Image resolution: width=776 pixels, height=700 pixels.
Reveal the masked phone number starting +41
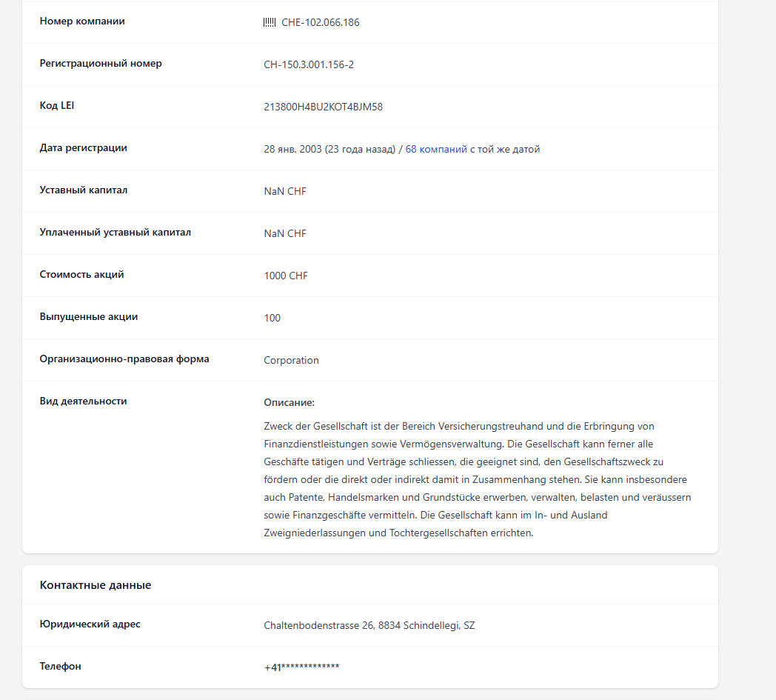coord(301,667)
